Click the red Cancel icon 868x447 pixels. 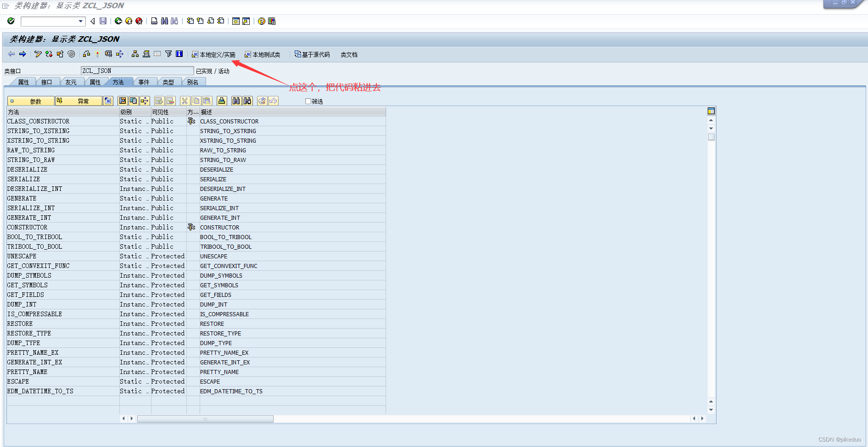(139, 21)
